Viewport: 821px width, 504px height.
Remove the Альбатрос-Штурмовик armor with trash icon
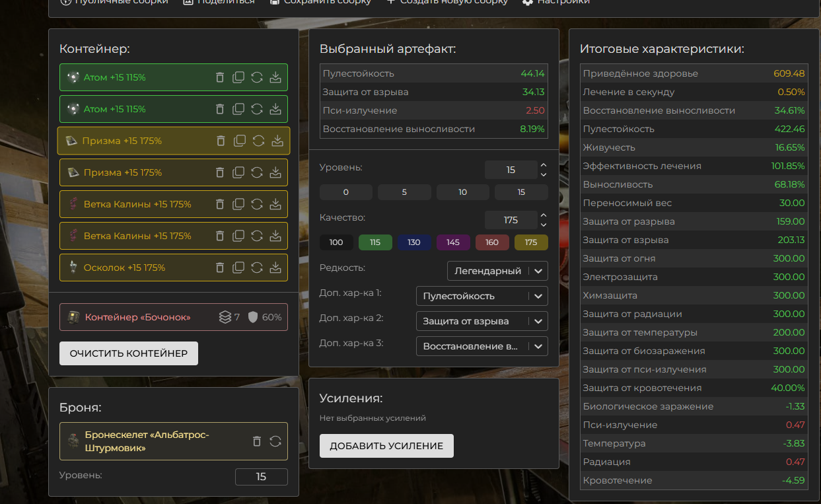coord(257,441)
